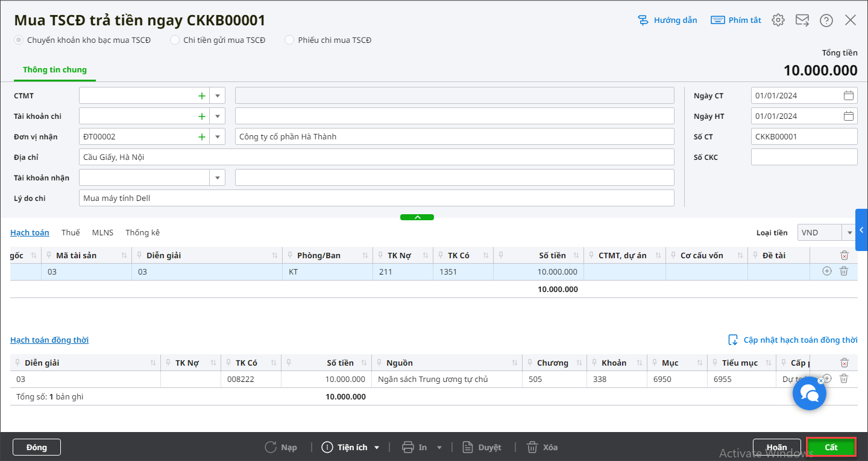
Task: Open the Tiện ích utilities menu
Action: click(352, 447)
